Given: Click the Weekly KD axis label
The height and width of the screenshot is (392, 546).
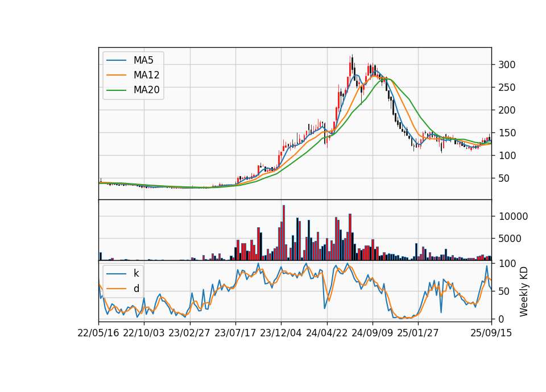Looking at the screenshot, I should (524, 291).
